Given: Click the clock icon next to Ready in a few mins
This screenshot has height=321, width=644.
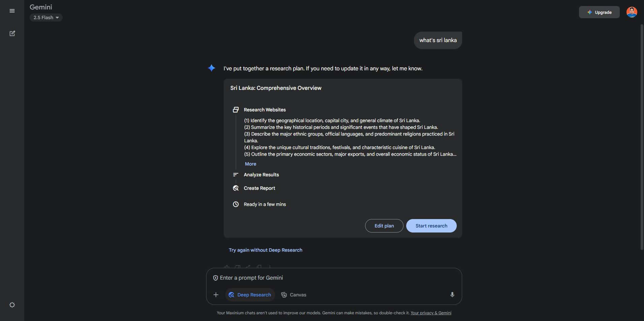Looking at the screenshot, I should [236, 204].
